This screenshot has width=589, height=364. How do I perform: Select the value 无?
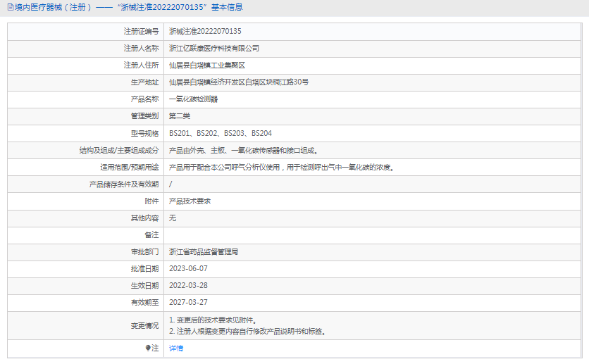[173, 218]
